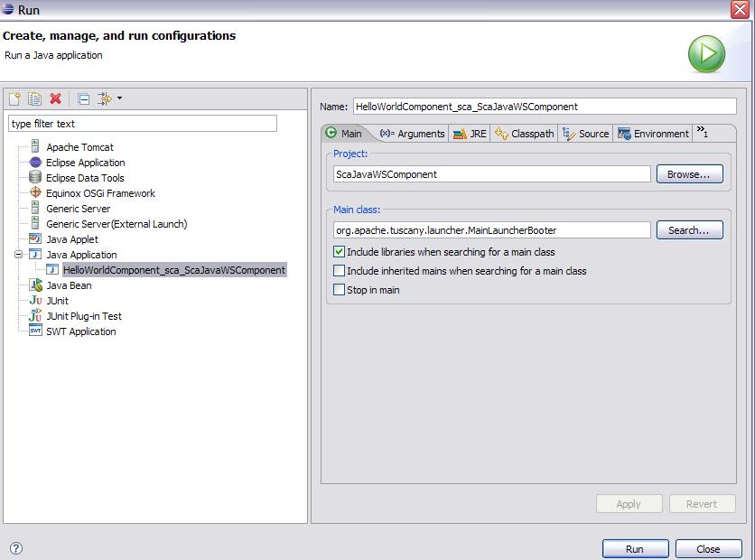755x560 pixels.
Task: Click the SWT Application icon
Action: (x=35, y=331)
